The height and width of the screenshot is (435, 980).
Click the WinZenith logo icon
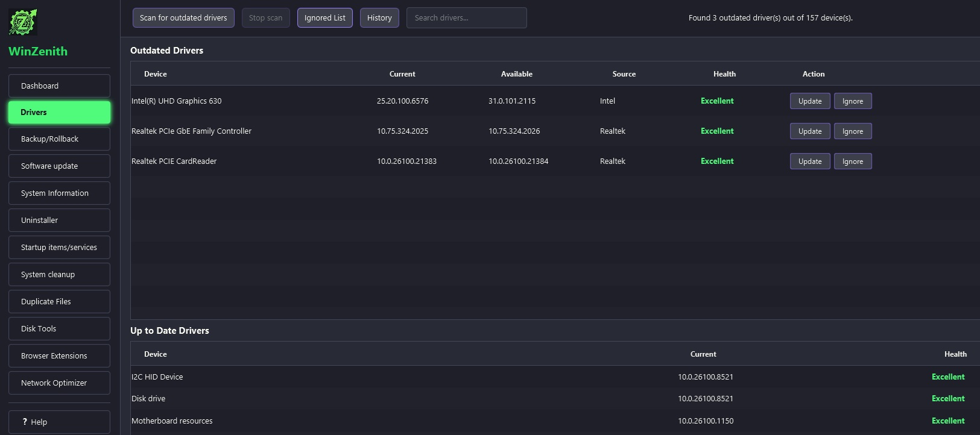pyautogui.click(x=23, y=22)
